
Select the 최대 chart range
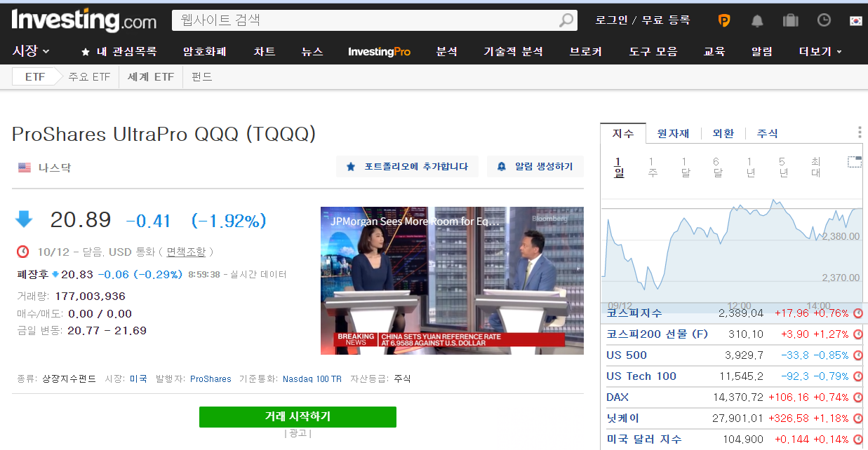point(815,168)
